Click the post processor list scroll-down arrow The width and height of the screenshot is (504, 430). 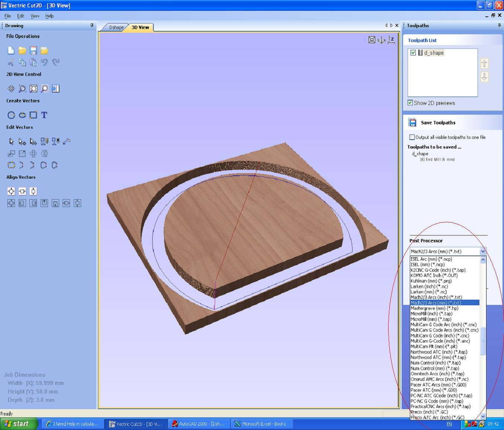[483, 416]
